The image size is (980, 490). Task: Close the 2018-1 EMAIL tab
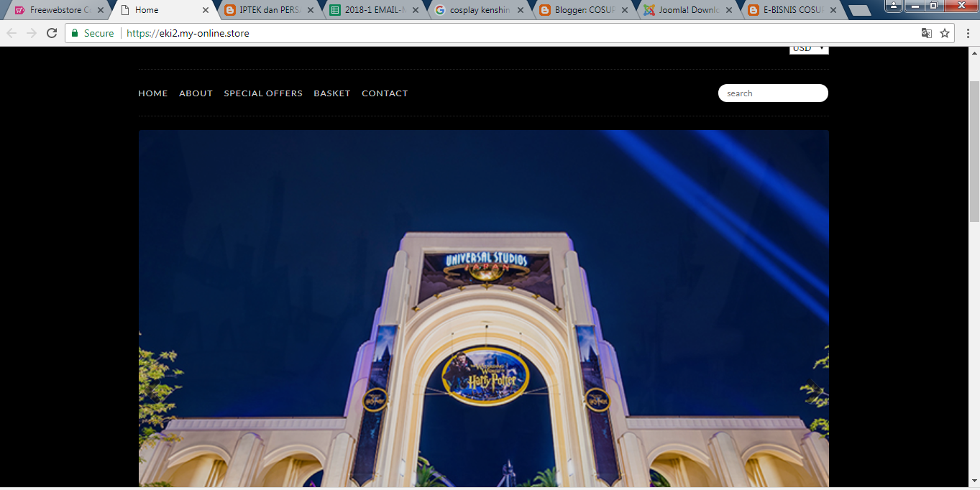tap(416, 10)
